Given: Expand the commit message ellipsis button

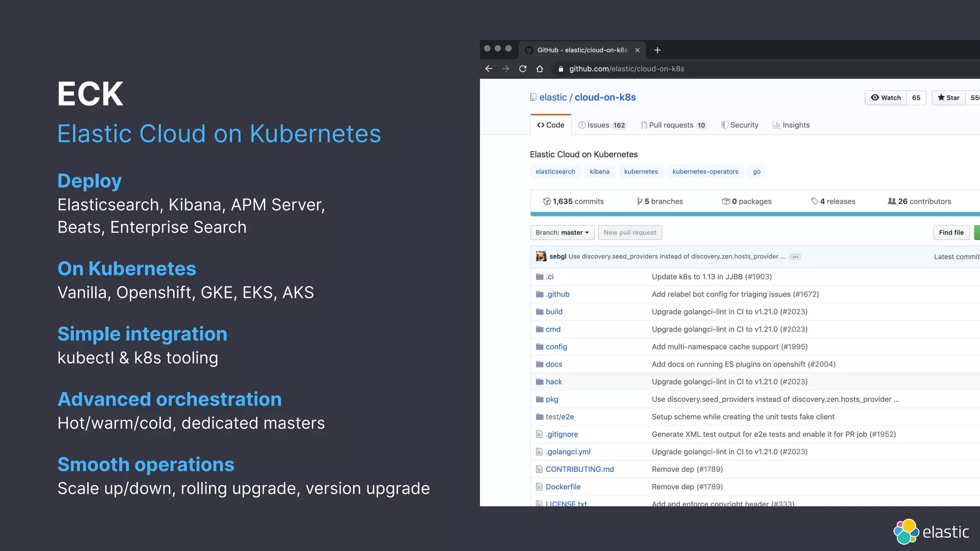Looking at the screenshot, I should (795, 257).
